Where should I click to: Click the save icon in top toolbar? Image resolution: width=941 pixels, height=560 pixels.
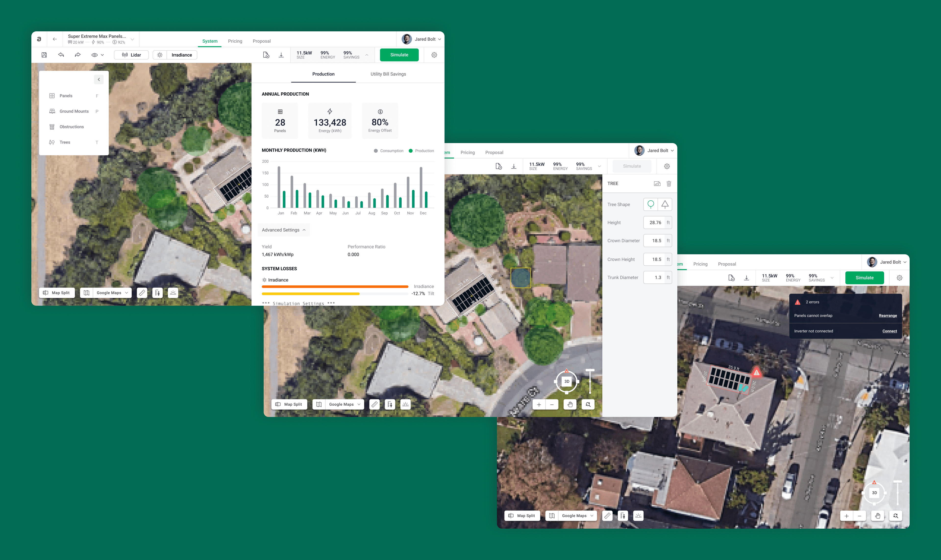[44, 55]
